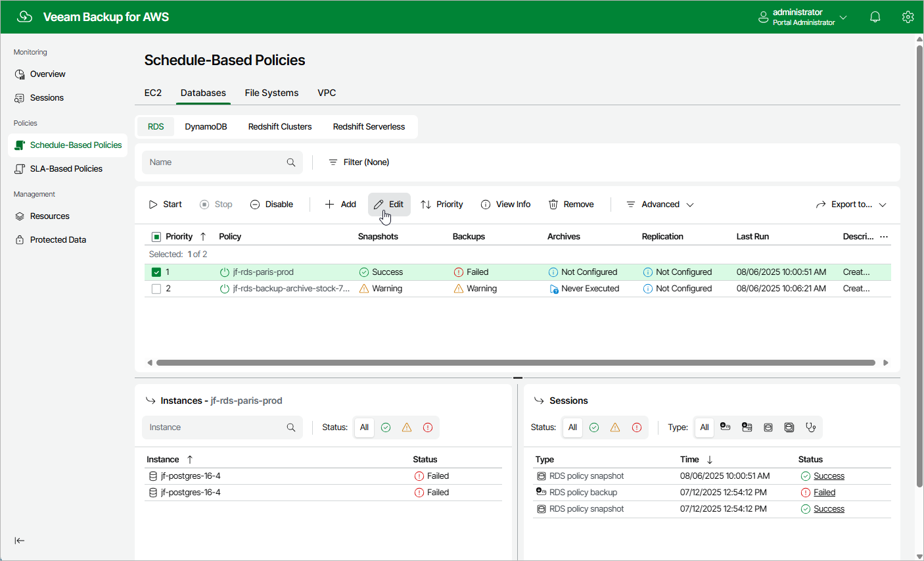Click the right arrow of the horizontal scrollbar
The width and height of the screenshot is (924, 561).
[x=886, y=362]
